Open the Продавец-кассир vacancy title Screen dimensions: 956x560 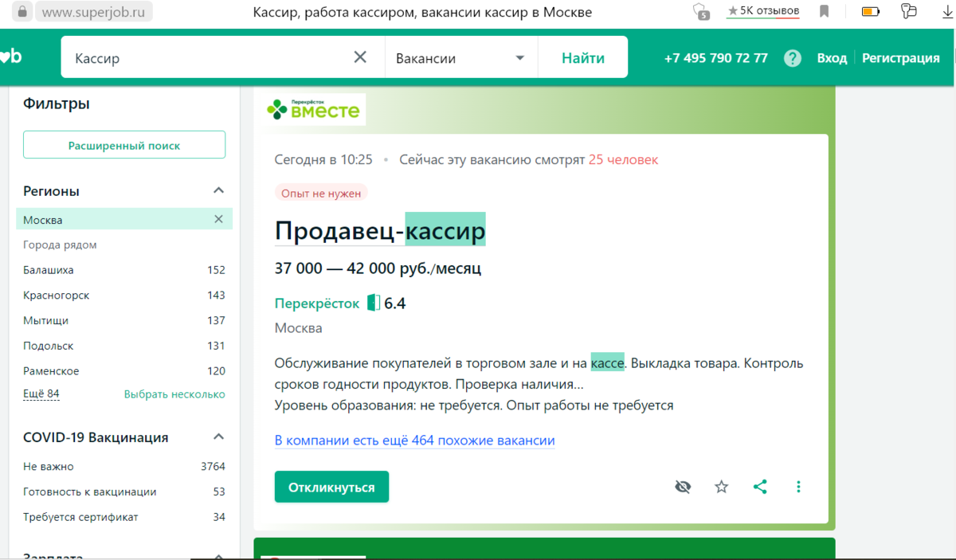(380, 230)
